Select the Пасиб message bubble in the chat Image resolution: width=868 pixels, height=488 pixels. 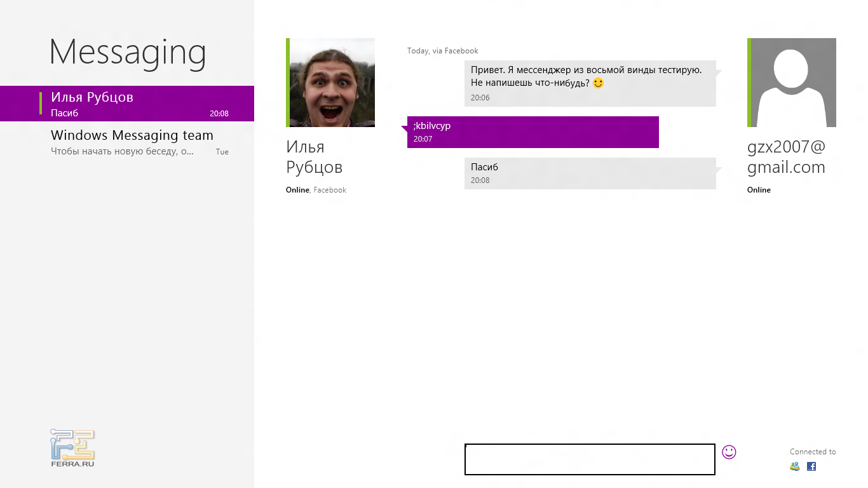[590, 173]
